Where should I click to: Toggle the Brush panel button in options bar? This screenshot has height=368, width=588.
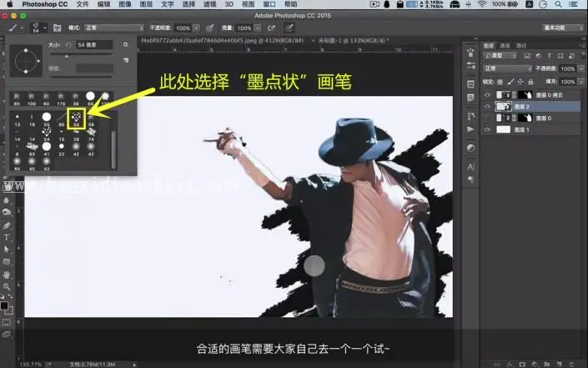point(57,28)
